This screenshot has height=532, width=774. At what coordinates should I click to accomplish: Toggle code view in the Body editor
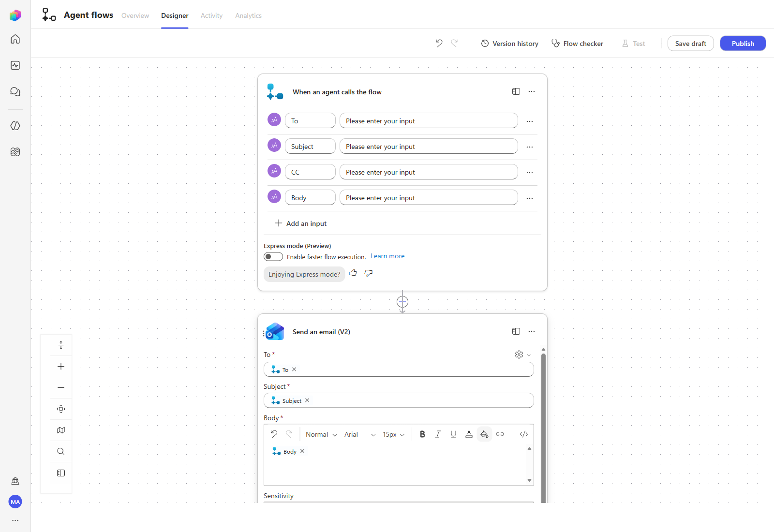[523, 434]
